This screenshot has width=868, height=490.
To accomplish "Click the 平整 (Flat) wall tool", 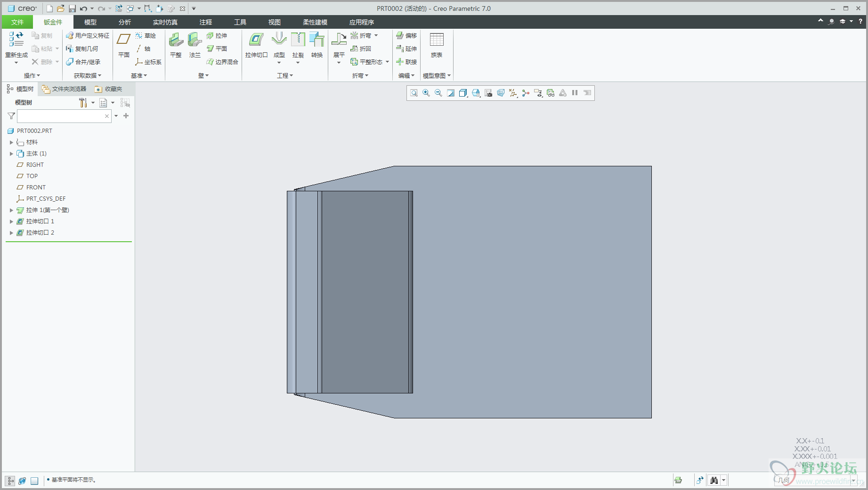I will click(x=176, y=45).
